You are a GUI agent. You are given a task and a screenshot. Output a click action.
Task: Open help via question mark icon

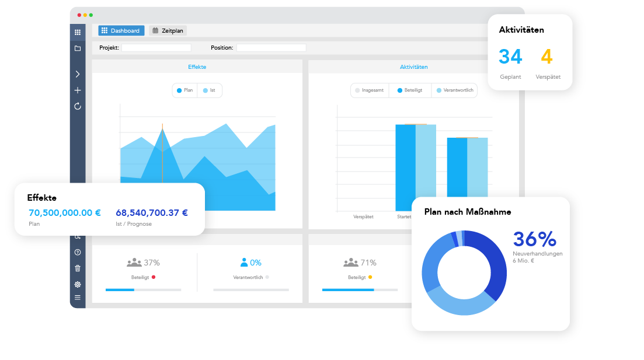pos(78,252)
